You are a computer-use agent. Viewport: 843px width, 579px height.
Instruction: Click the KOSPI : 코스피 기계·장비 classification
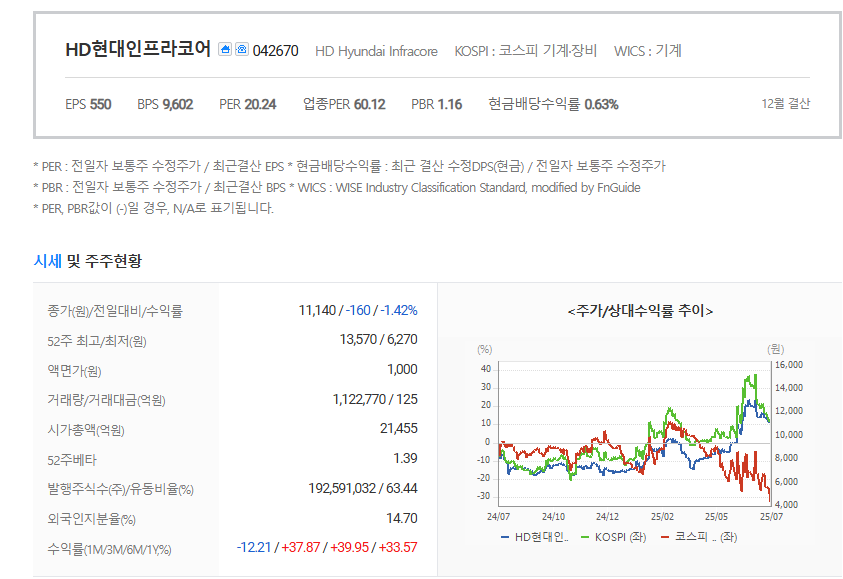click(x=525, y=51)
